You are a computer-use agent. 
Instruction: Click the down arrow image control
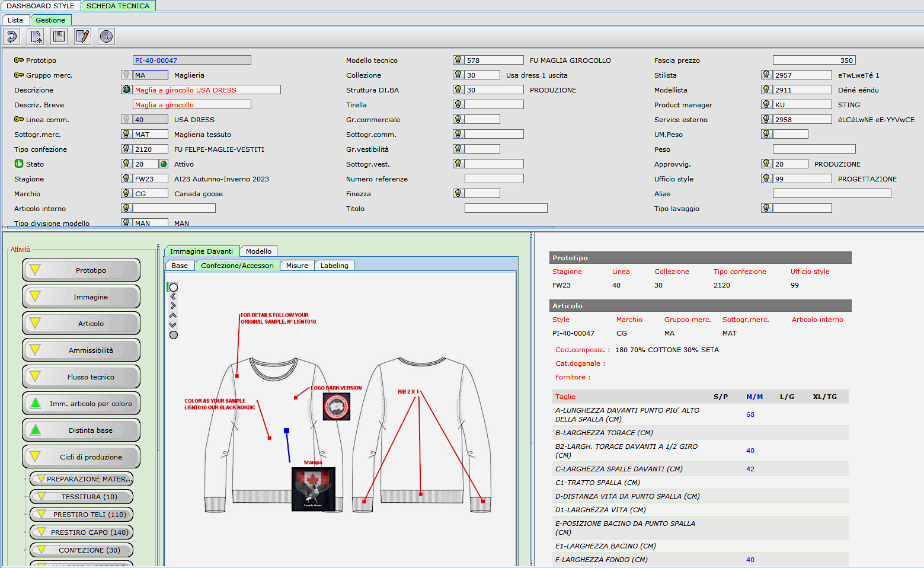(x=173, y=325)
